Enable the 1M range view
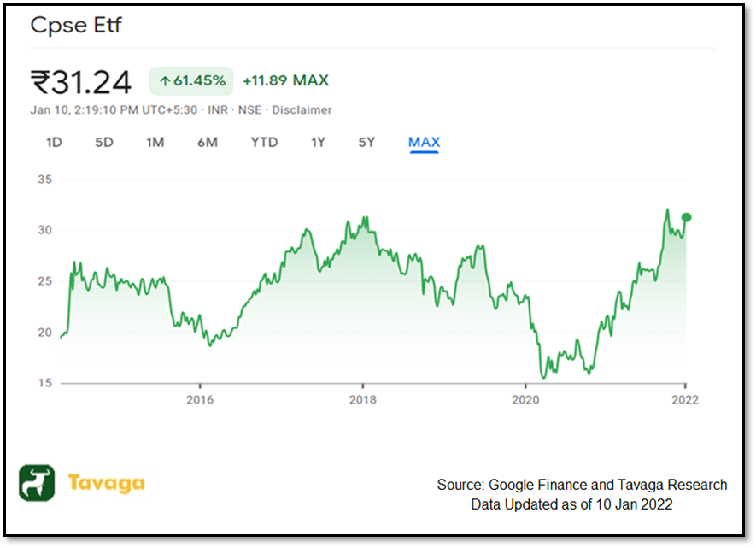The height and width of the screenshot is (548, 756). point(155,143)
